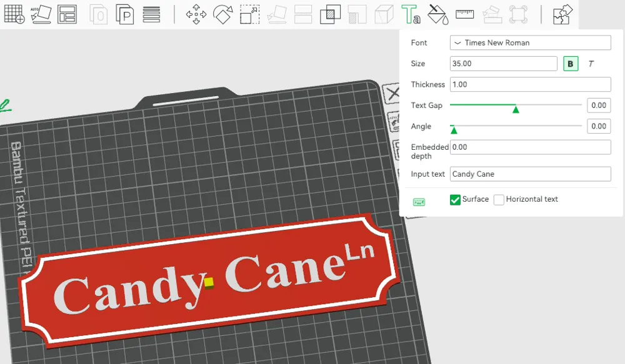
Task: Click the yellow text position marker cube
Action: tap(209, 282)
